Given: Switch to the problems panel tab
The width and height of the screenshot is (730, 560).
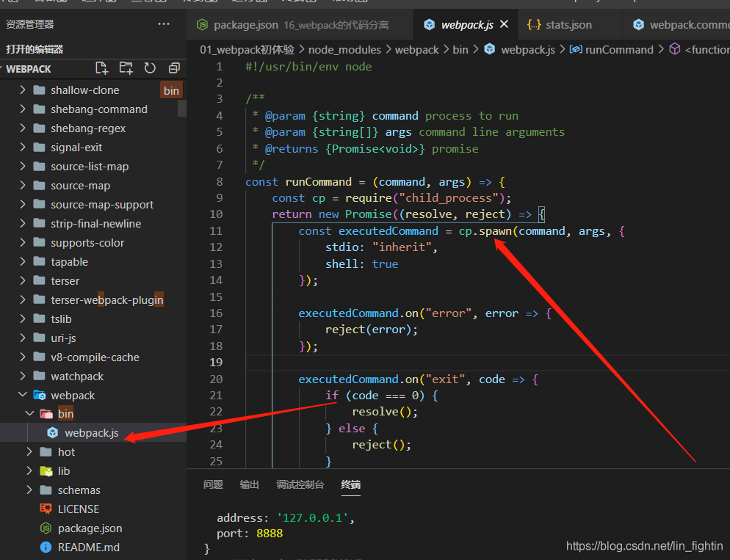Looking at the screenshot, I should pyautogui.click(x=213, y=484).
